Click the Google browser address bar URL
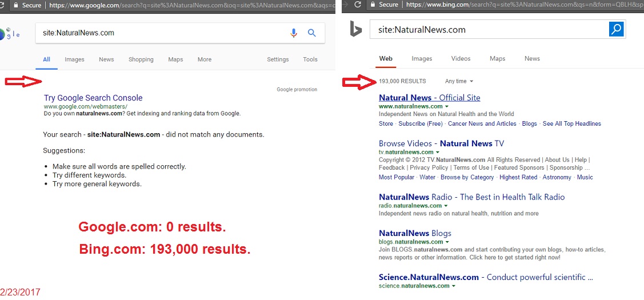644x300 pixels. coord(192,5)
